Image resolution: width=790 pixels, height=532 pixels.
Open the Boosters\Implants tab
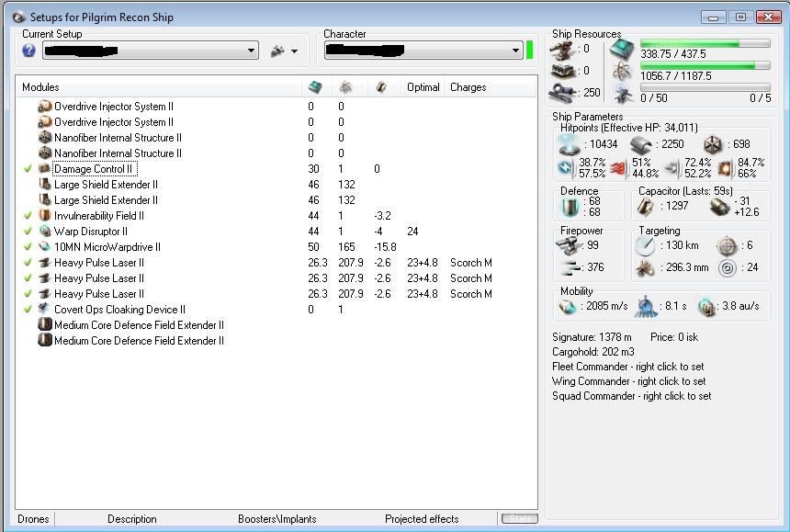point(277,519)
